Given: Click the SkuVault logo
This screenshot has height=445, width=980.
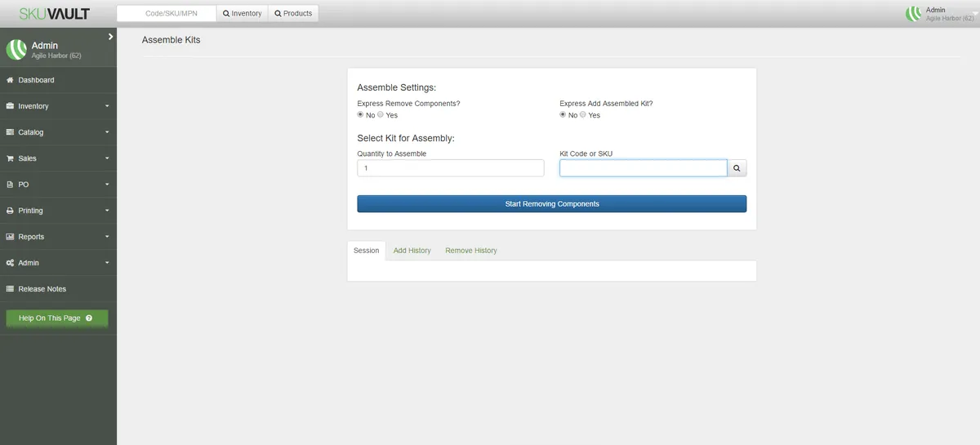Looking at the screenshot, I should tap(55, 13).
